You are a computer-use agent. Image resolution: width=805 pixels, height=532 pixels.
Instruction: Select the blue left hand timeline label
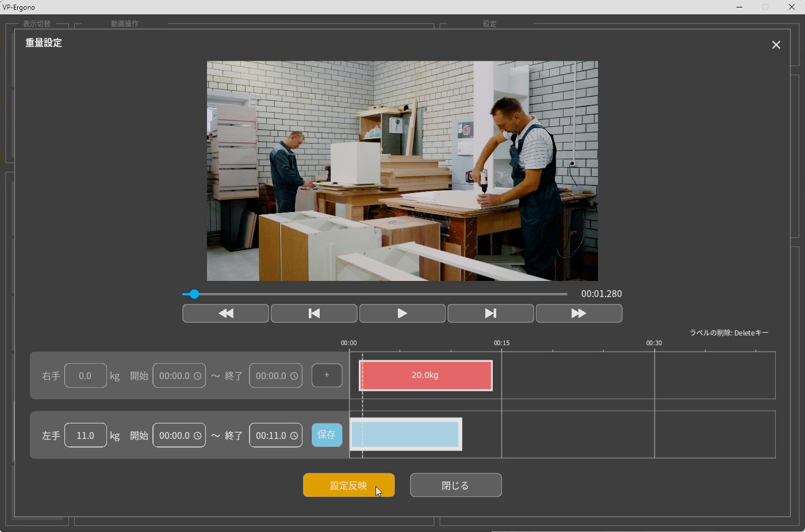(x=405, y=434)
